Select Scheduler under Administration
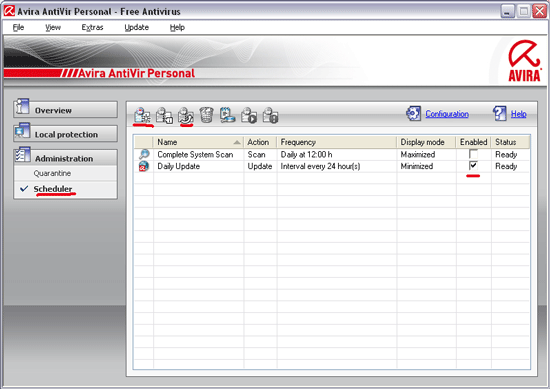 tap(53, 189)
